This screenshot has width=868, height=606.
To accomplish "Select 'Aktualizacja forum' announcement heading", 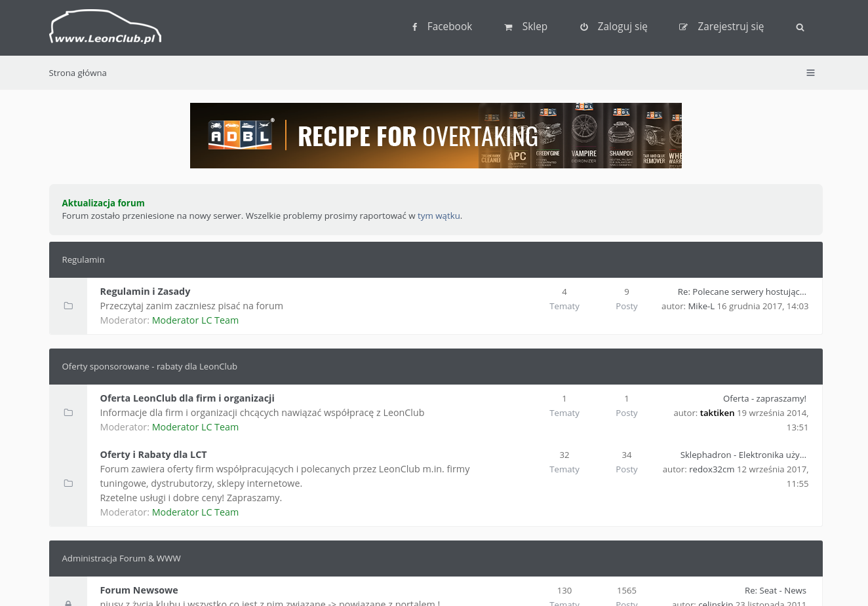I will [103, 203].
